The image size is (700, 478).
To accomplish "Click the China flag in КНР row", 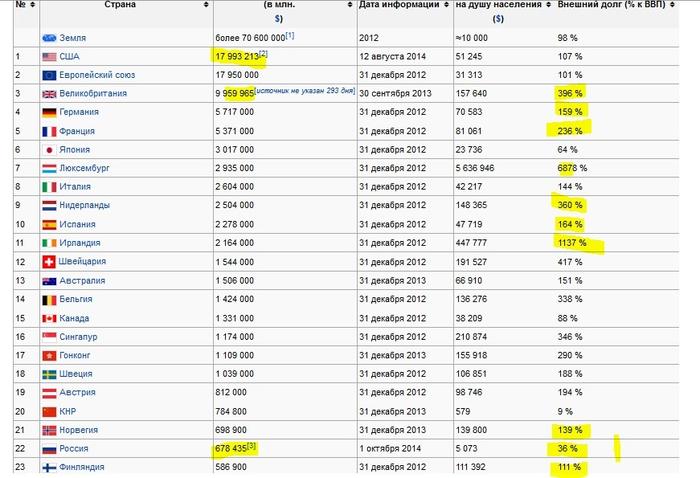I will point(49,411).
